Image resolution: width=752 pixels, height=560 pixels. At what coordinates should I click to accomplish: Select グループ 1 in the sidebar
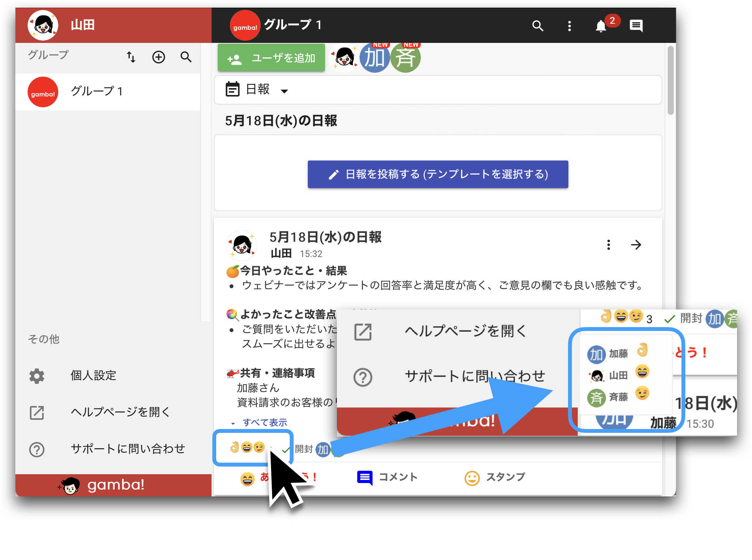pyautogui.click(x=108, y=92)
